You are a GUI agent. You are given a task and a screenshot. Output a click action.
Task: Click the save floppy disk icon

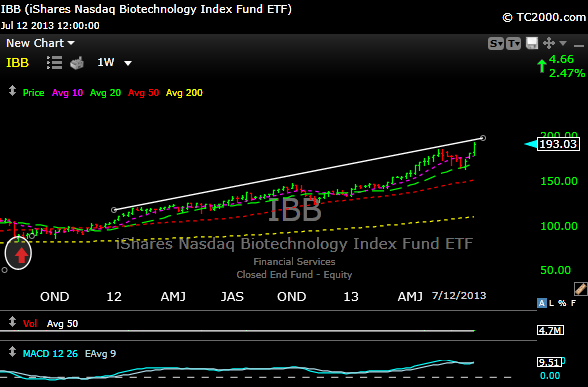(532, 43)
